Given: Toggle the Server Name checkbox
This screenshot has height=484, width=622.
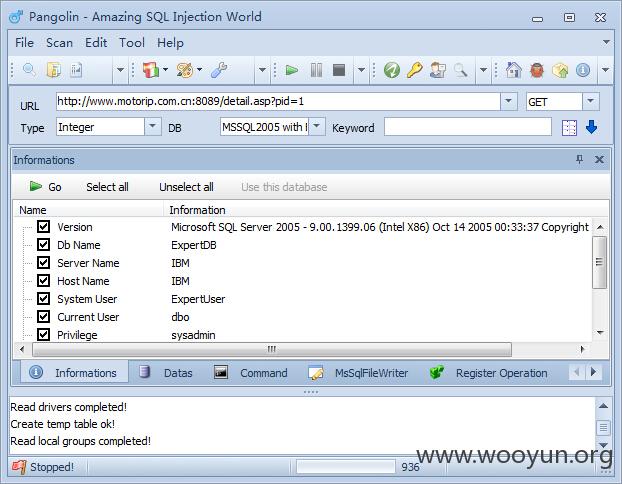Looking at the screenshot, I should pos(43,262).
